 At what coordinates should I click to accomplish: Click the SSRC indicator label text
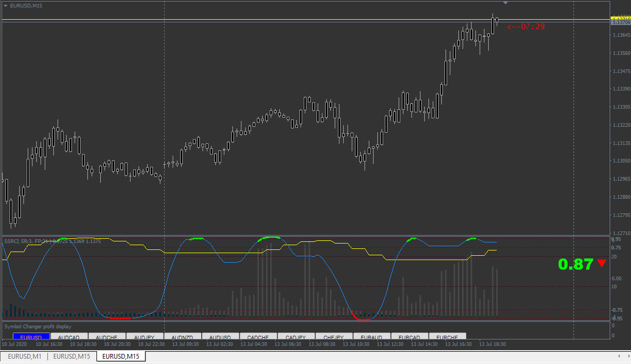point(53,241)
